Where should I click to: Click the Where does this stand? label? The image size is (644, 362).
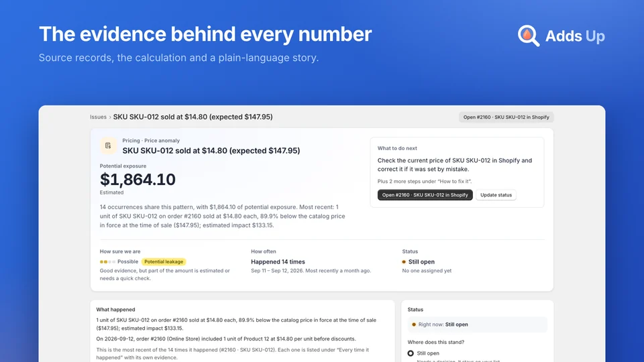pyautogui.click(x=436, y=342)
